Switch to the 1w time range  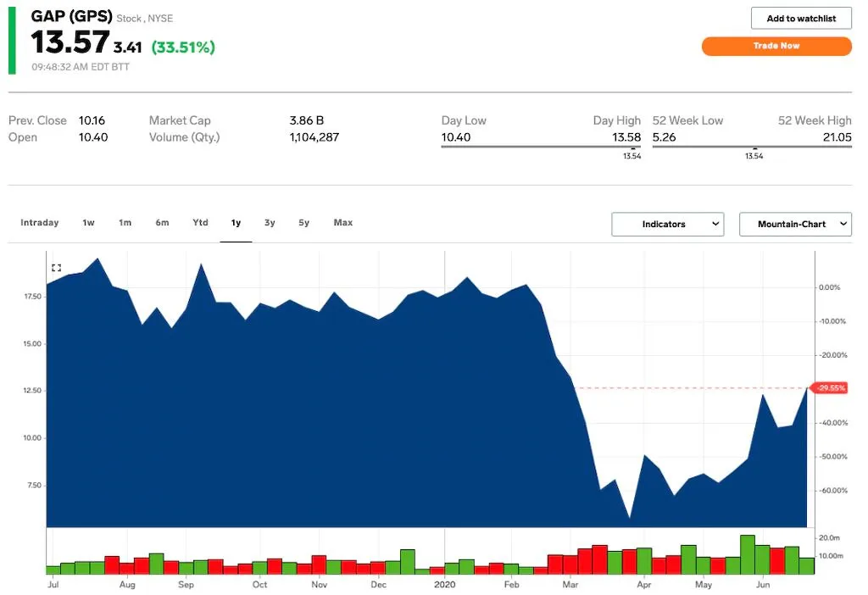[88, 223]
